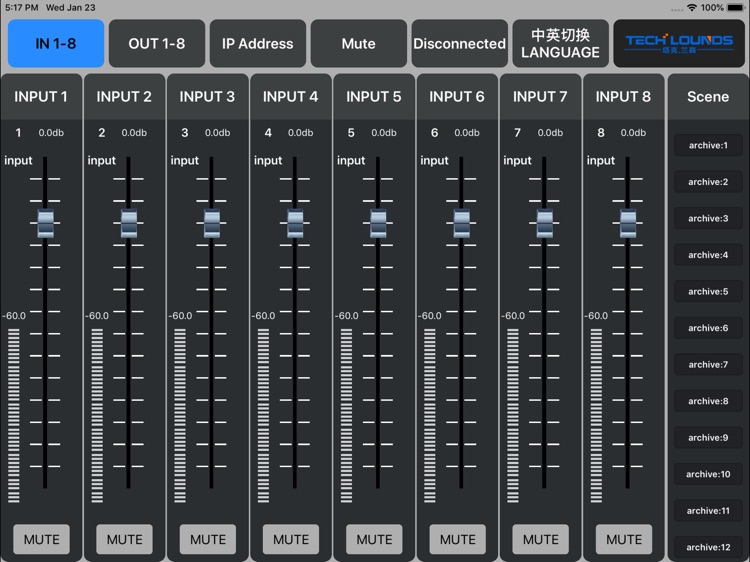Click the INPUT 1 fader knob
Viewport: 750px width, 562px height.
point(45,223)
